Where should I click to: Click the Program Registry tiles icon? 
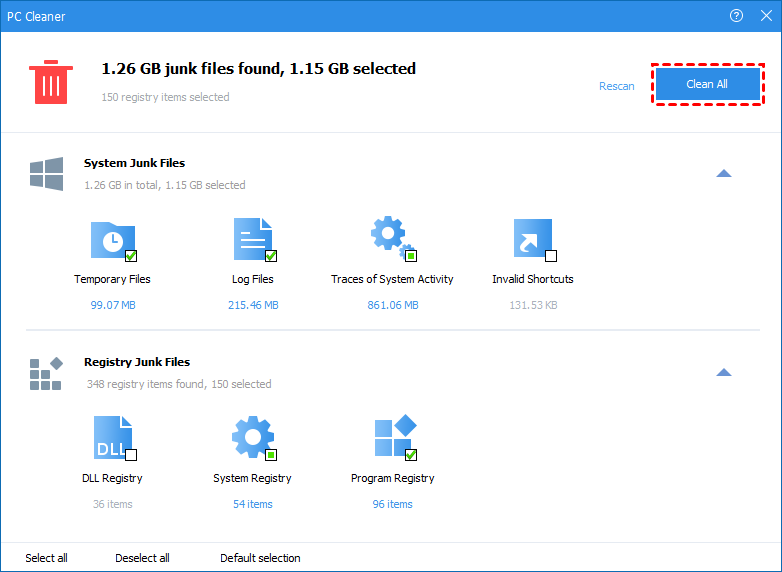click(x=395, y=435)
